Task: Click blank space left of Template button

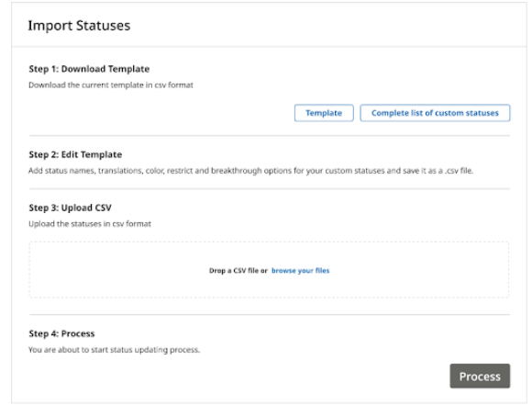Action: (160, 113)
